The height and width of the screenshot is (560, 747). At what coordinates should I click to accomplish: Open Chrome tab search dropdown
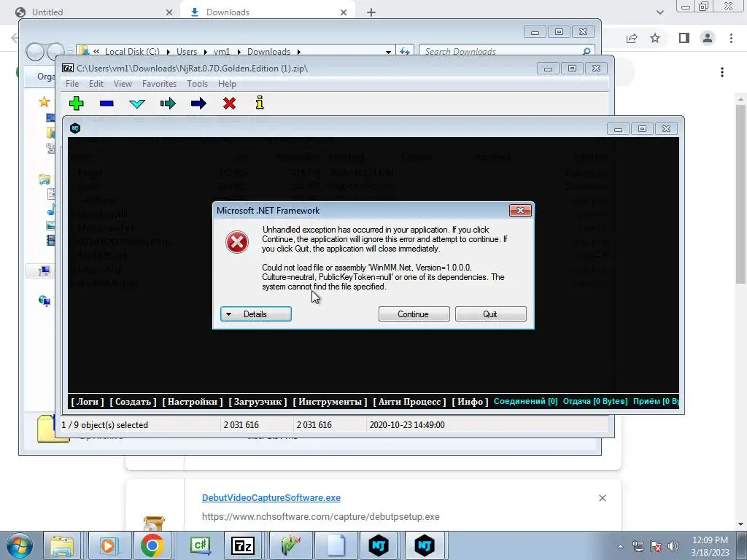click(x=659, y=12)
